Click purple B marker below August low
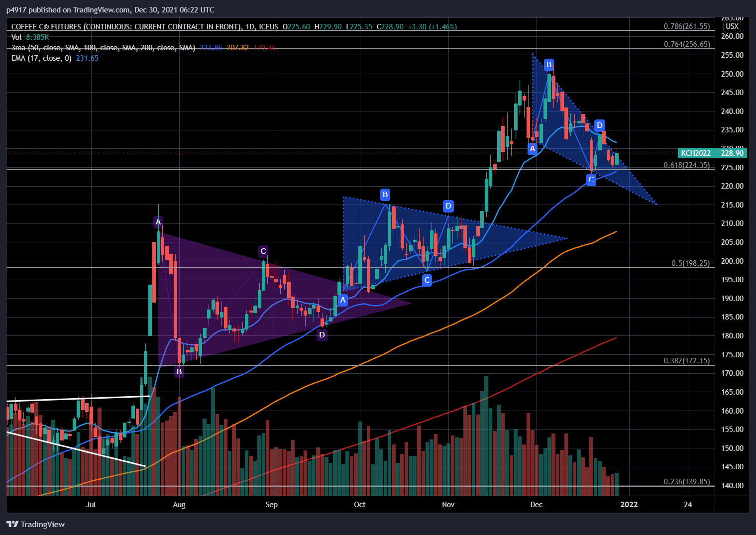Viewport: 756px width, 535px height. coord(179,371)
